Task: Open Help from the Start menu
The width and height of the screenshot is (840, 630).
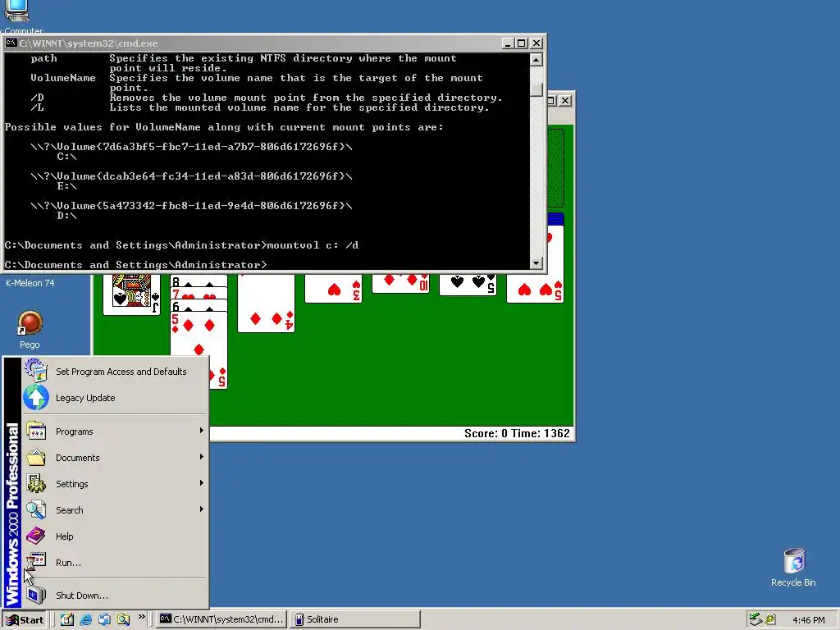Action: [114, 536]
